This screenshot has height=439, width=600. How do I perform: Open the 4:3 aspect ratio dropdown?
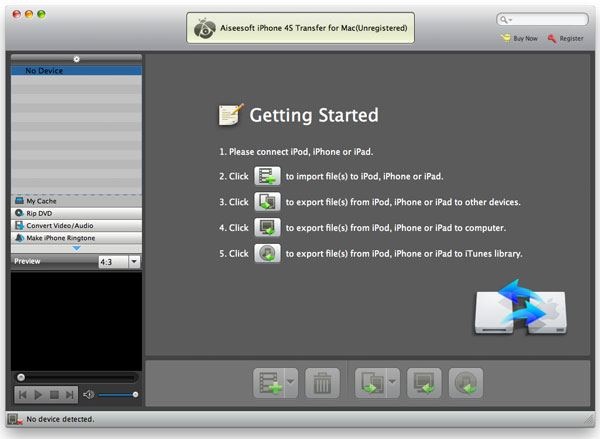click(x=134, y=261)
